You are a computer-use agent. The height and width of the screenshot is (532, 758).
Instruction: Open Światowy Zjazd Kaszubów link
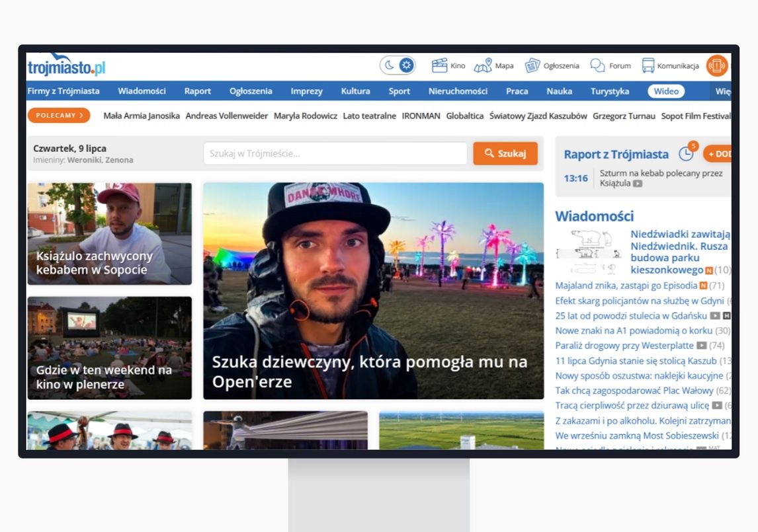538,116
